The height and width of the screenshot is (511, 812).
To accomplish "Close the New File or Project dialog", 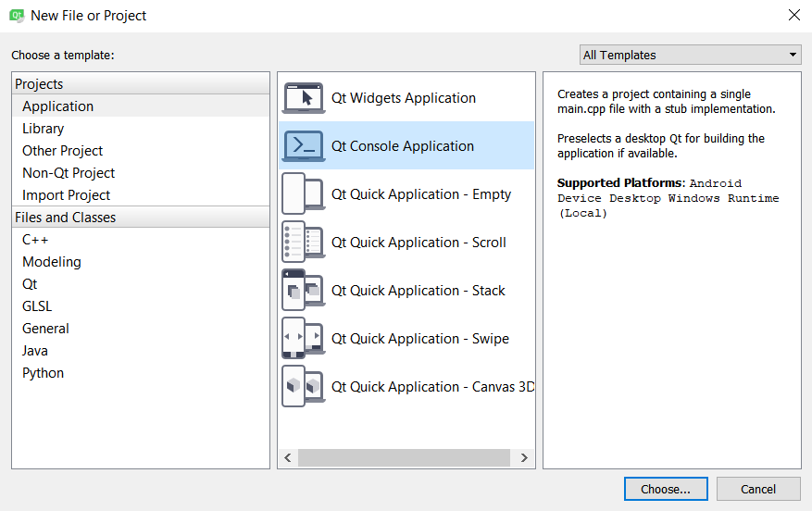I will [x=793, y=15].
